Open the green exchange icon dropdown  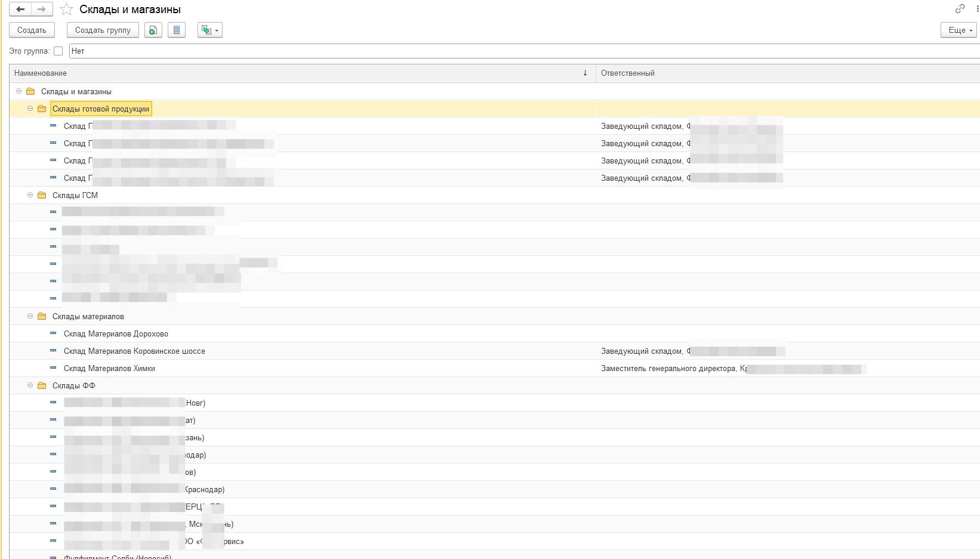pos(210,30)
